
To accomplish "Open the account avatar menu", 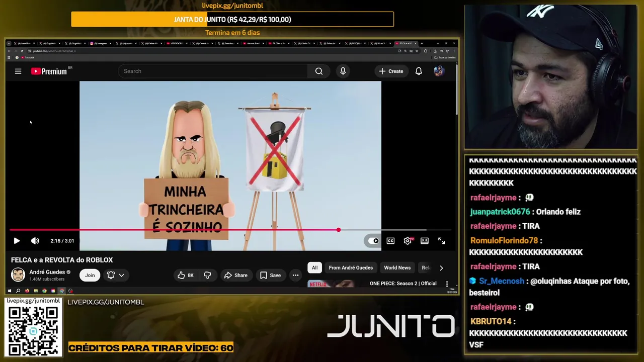I will [439, 71].
